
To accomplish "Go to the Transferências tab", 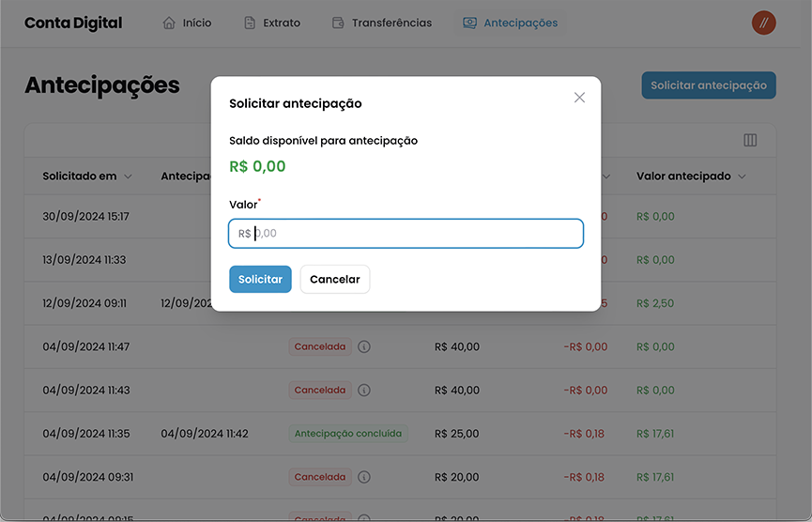I will coord(391,23).
